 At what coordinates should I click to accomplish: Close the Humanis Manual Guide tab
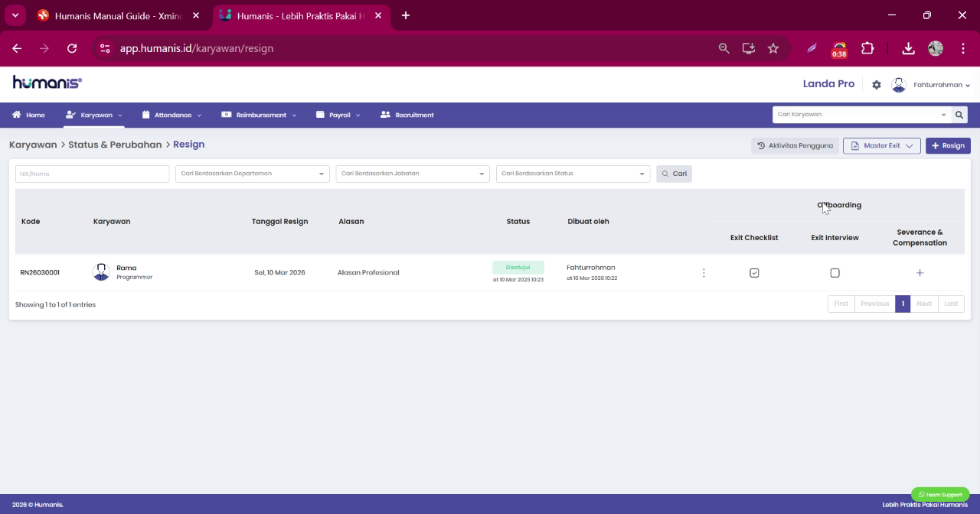click(x=196, y=15)
